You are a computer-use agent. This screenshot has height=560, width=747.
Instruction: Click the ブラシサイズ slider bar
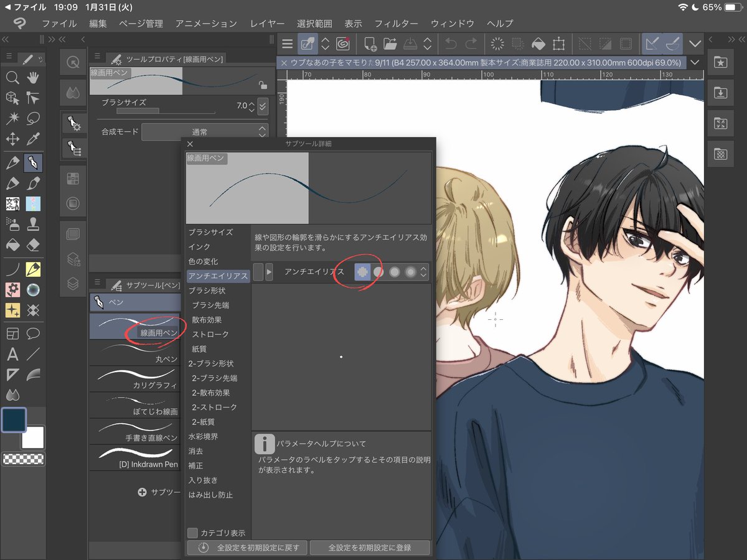(165, 111)
